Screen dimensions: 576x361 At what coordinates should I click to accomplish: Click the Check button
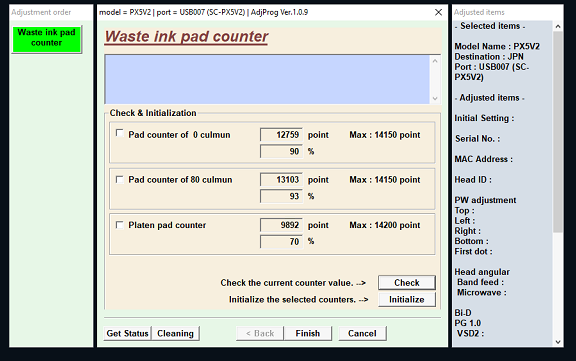407,283
